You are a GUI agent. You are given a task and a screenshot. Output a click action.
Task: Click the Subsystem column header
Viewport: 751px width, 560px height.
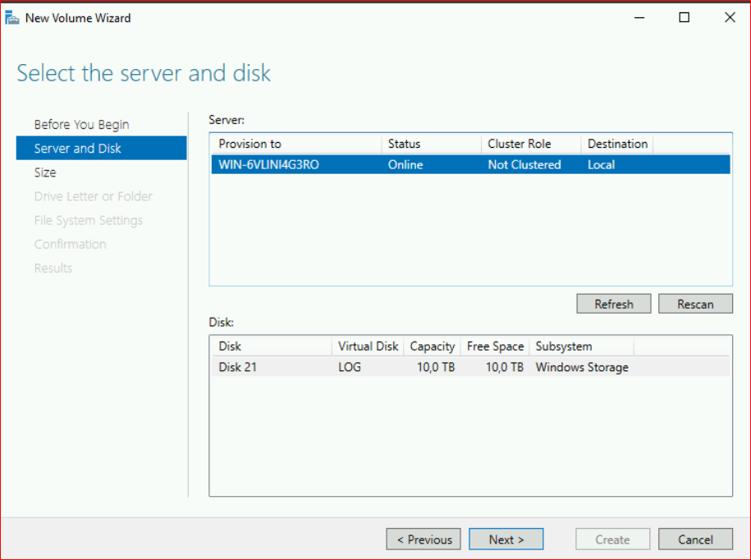coord(563,347)
